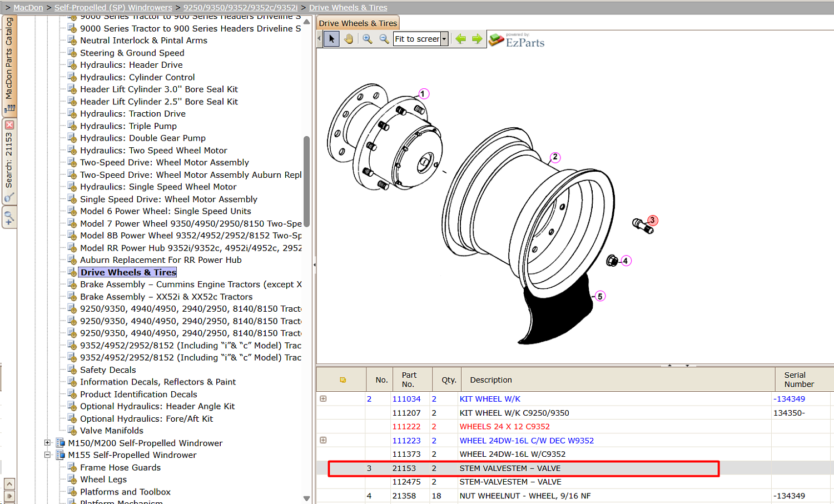Open the new search magnifier tab

(x=9, y=217)
